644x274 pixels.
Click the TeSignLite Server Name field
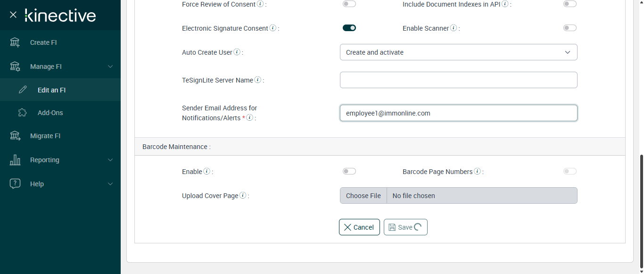pyautogui.click(x=458, y=80)
